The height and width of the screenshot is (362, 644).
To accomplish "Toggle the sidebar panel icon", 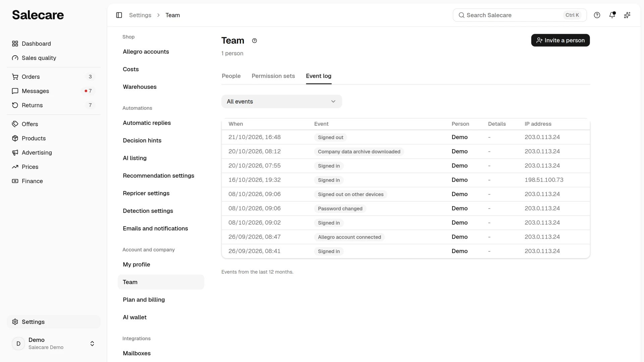I will [119, 15].
